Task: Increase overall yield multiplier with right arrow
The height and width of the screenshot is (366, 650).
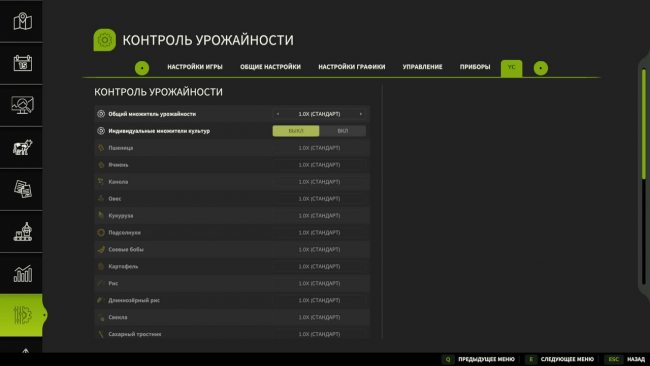Action: [x=361, y=114]
